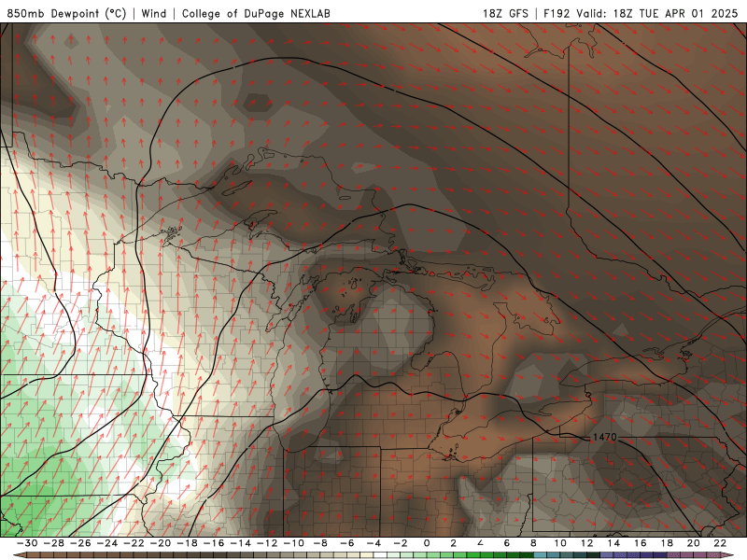Image resolution: width=747 pixels, height=560 pixels.
Task: Click the 6 value on color scale
Action: pyautogui.click(x=506, y=543)
